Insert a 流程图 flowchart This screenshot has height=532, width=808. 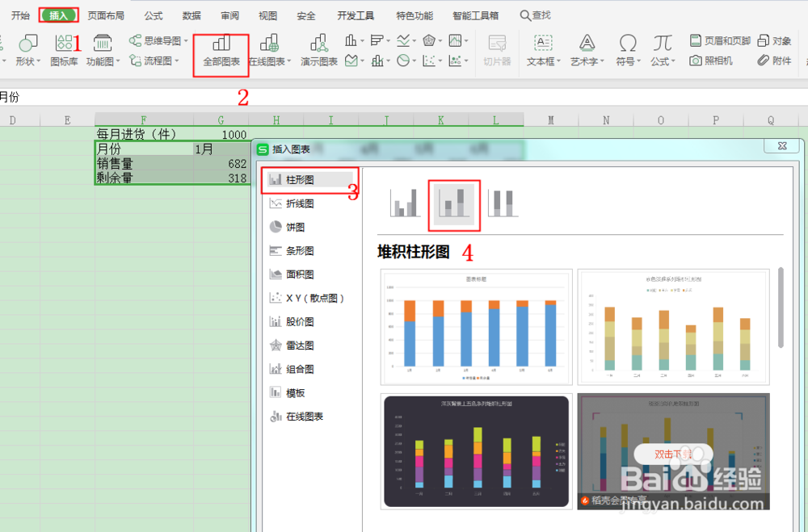(x=154, y=61)
